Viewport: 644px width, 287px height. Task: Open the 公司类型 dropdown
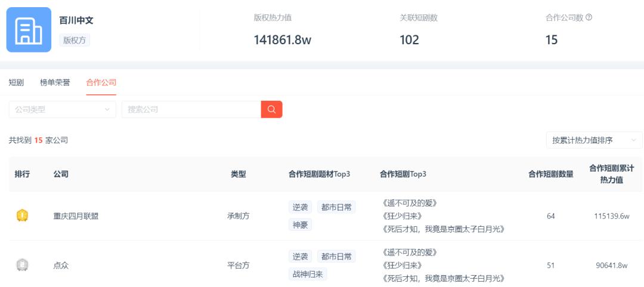coord(63,109)
